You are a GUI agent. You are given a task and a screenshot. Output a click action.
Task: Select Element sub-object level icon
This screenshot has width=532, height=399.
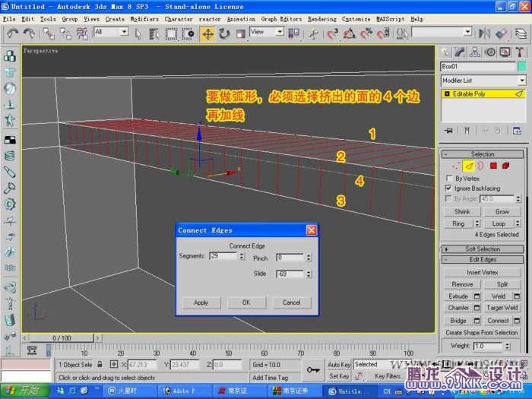506,166
